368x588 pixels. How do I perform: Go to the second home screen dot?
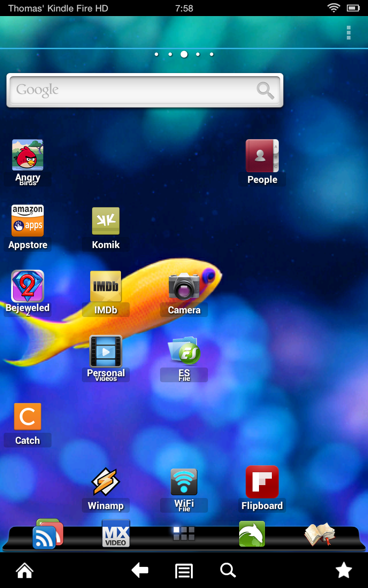tap(170, 54)
